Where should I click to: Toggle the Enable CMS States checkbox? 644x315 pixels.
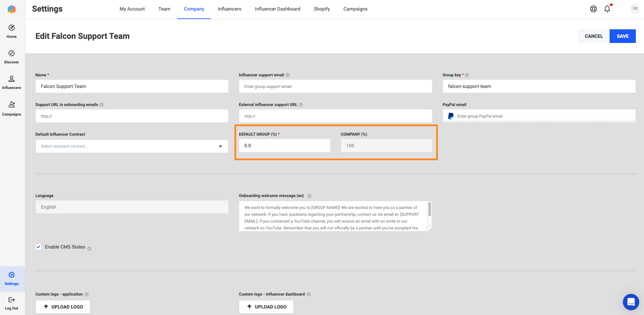[x=39, y=247]
